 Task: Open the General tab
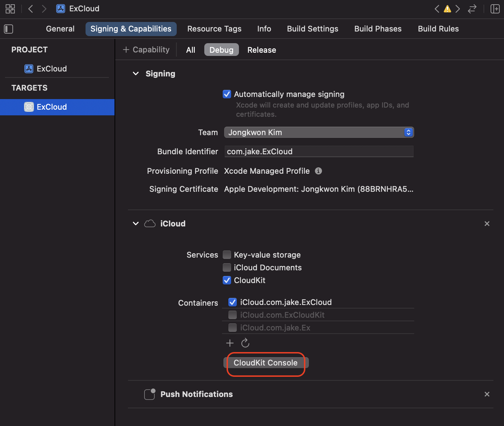click(60, 29)
